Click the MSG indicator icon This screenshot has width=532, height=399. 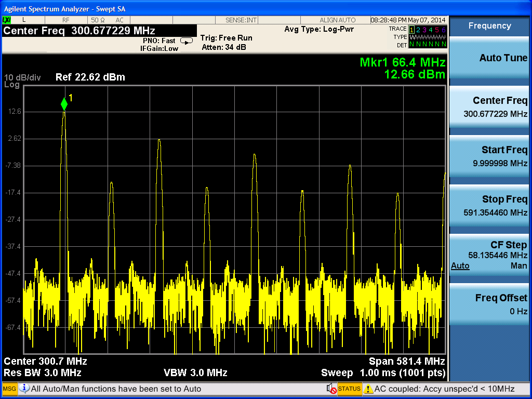[10, 389]
